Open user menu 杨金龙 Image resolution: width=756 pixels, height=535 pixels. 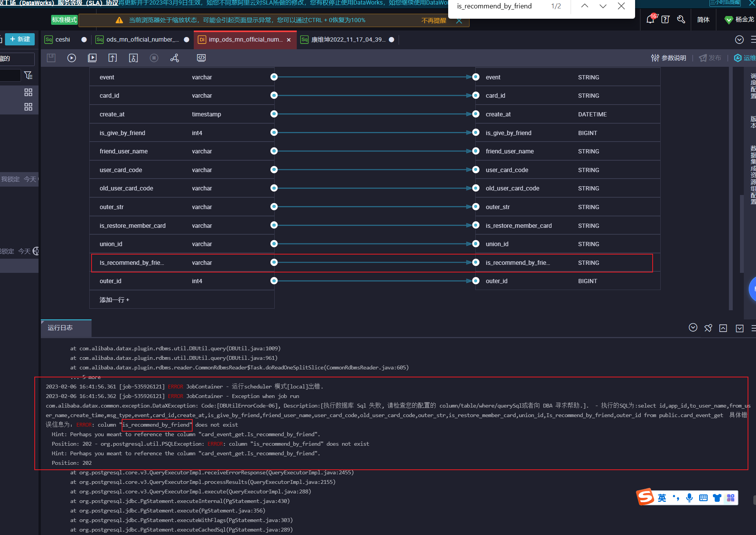739,19
